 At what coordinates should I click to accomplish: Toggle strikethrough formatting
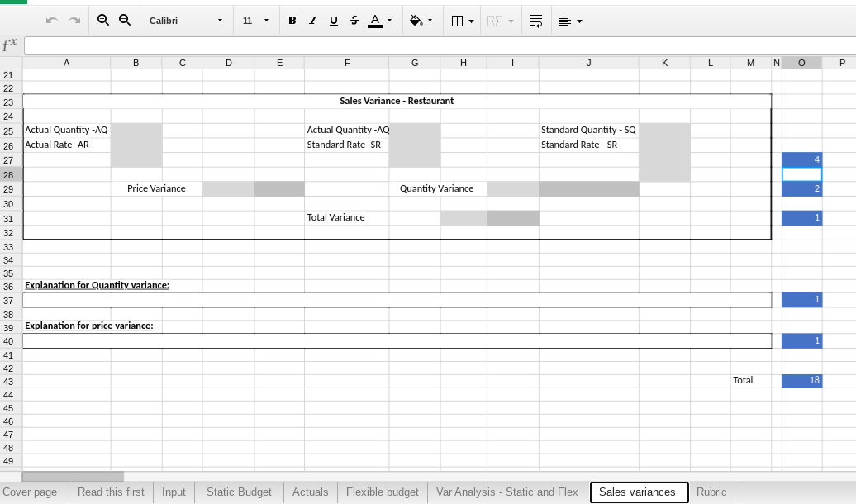pos(354,20)
